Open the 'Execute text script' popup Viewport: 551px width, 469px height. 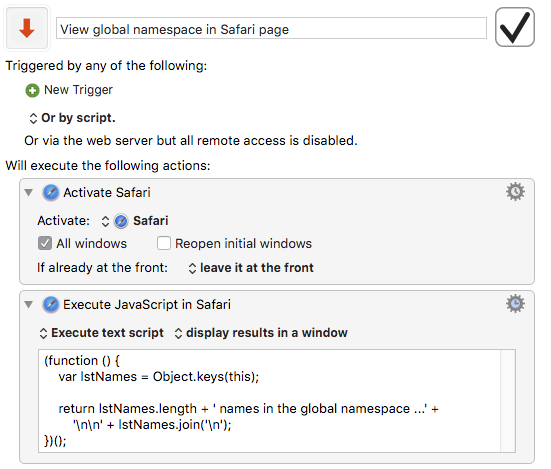pyautogui.click(x=102, y=333)
